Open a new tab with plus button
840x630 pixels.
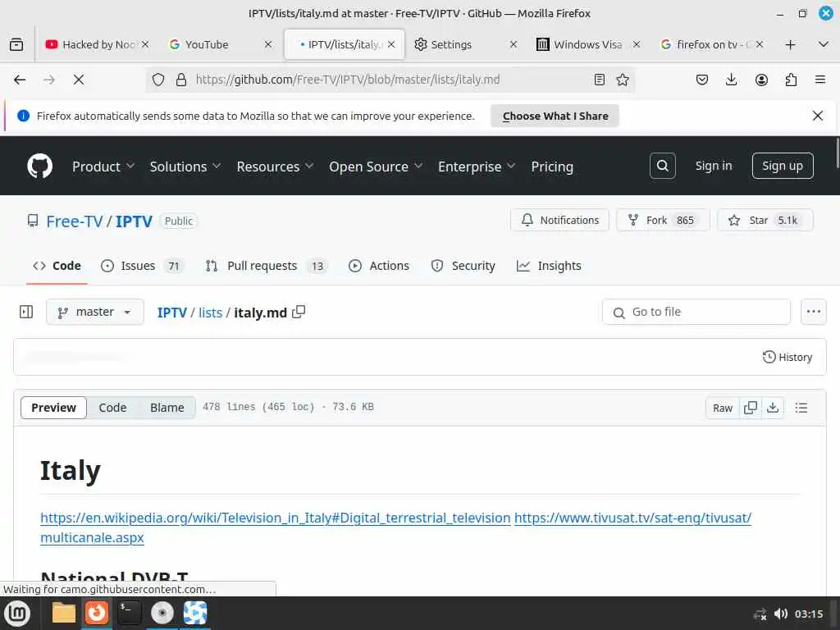[790, 44]
